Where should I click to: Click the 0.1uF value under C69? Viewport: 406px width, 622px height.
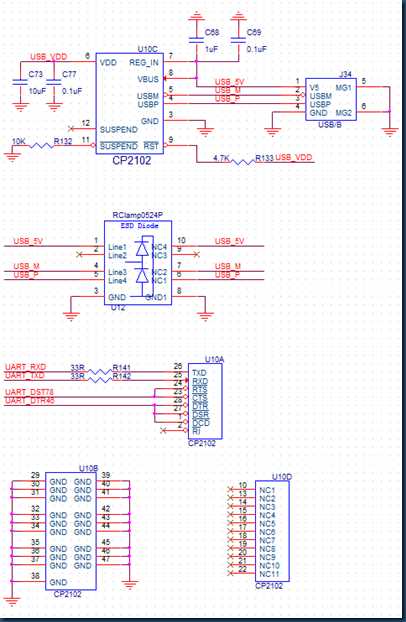coord(256,50)
